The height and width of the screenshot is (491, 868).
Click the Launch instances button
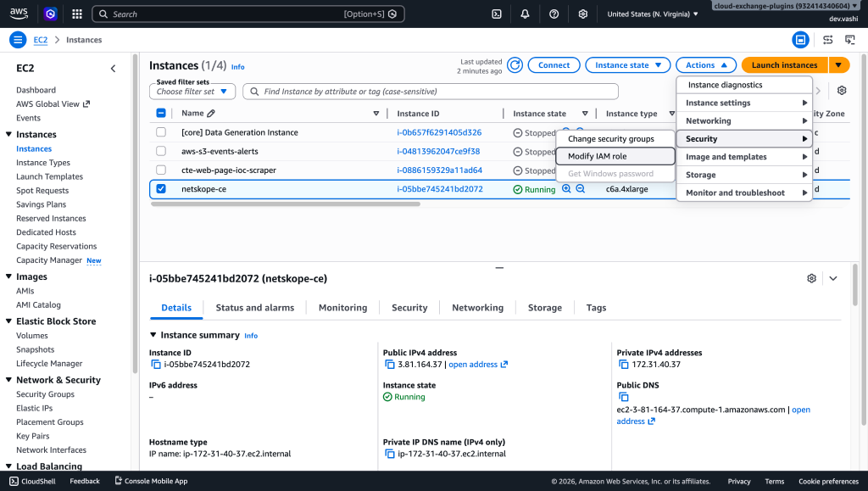pos(784,65)
